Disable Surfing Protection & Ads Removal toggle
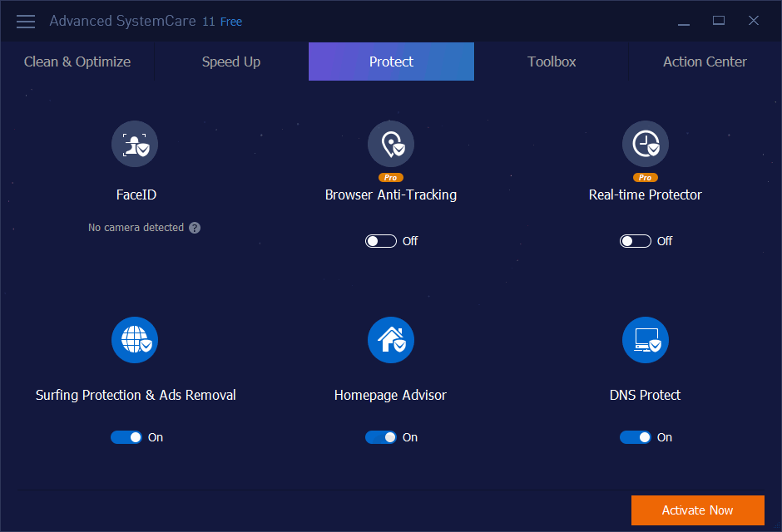Viewport: 782px width, 532px height. click(x=126, y=437)
